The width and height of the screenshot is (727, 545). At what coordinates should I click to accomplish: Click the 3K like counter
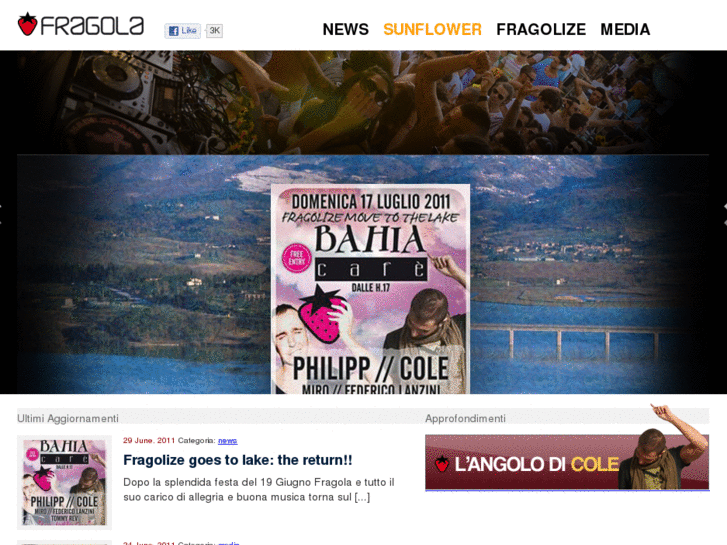click(214, 31)
